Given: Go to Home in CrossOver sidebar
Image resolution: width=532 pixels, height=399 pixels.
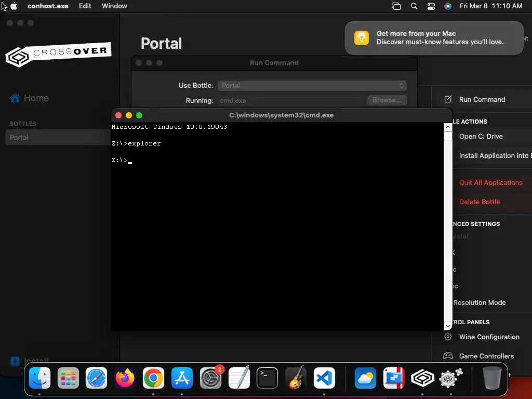Looking at the screenshot, I should (x=30, y=98).
